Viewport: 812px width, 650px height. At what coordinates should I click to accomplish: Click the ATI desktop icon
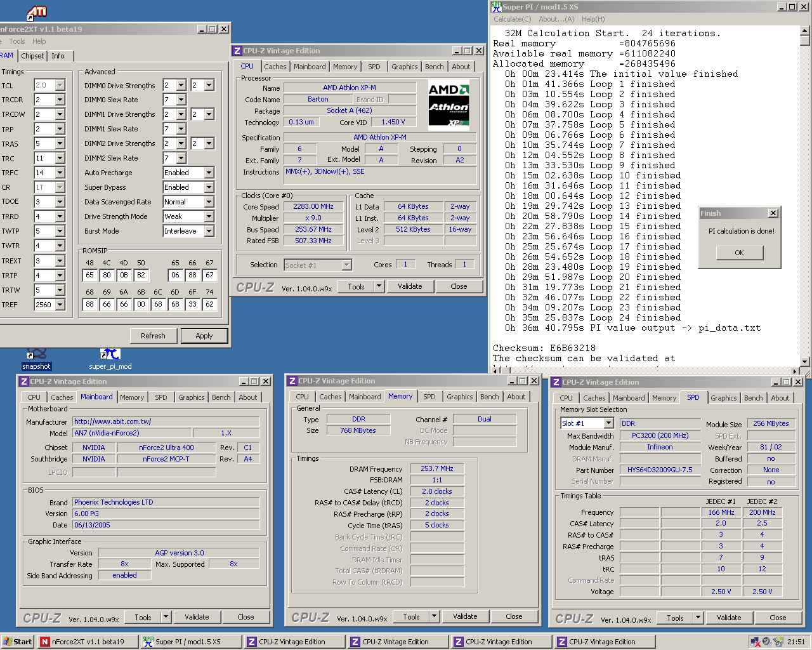coord(37,11)
